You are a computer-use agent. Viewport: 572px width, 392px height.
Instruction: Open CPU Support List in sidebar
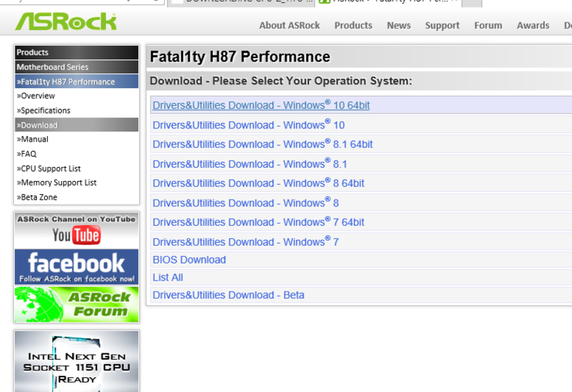point(50,169)
